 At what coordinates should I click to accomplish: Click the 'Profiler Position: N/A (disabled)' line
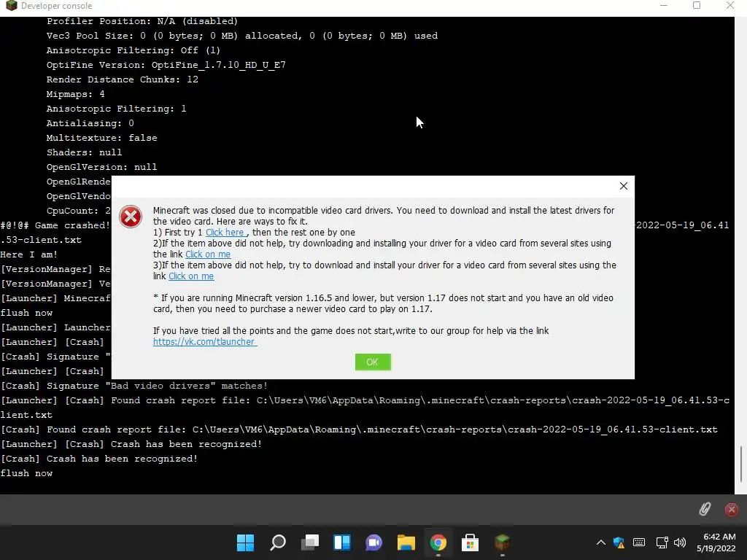pos(142,21)
